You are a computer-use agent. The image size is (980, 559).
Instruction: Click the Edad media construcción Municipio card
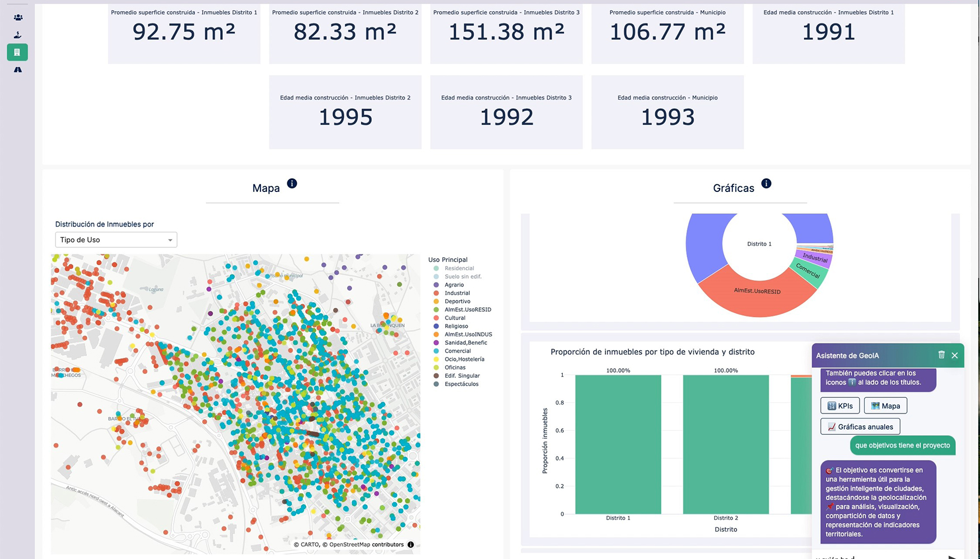[667, 112]
